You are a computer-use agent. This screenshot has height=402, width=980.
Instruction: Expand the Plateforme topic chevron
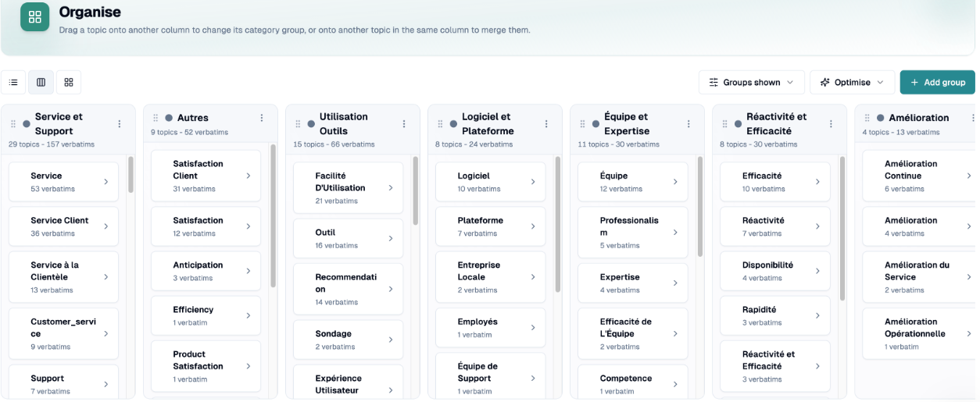point(533,226)
